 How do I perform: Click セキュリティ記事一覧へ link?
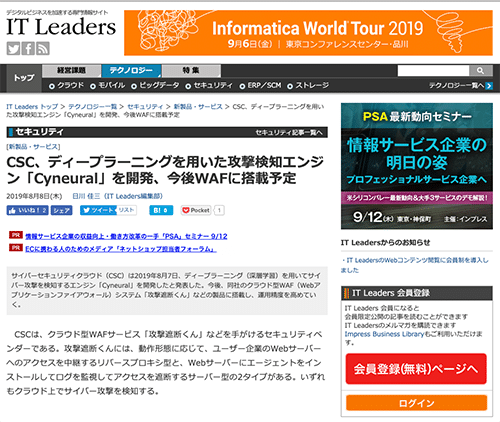tap(289, 133)
